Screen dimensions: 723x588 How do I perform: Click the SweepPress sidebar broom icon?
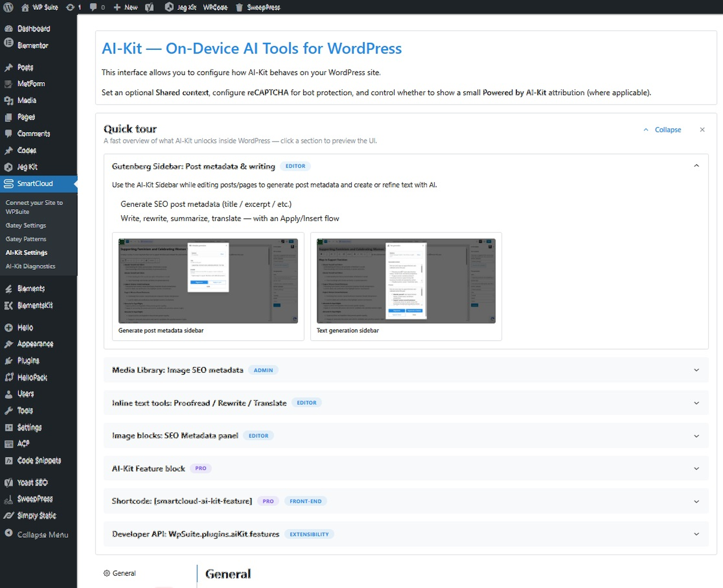tap(8, 499)
